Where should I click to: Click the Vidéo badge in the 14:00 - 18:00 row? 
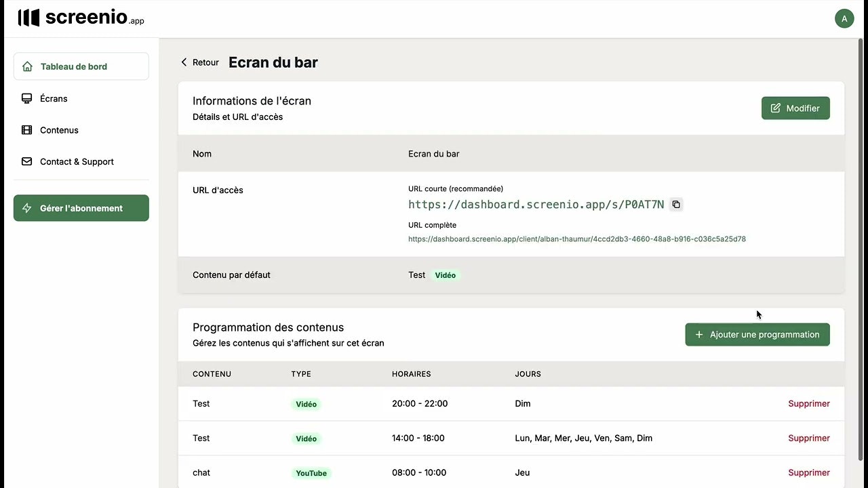pos(306,439)
